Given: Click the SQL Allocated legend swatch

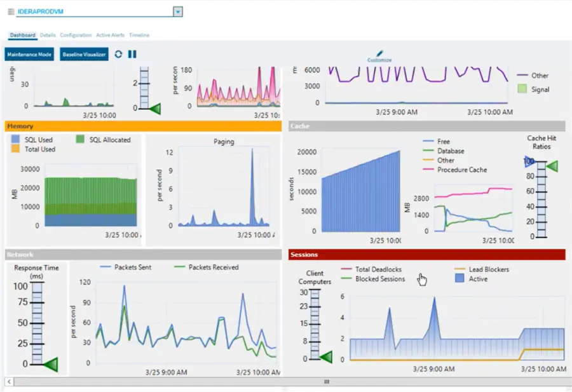Looking at the screenshot, I should (80, 139).
